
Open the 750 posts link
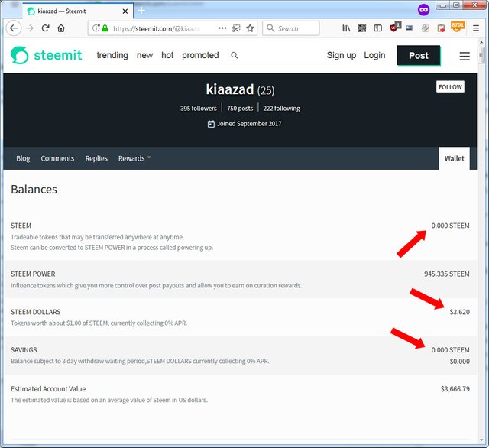click(x=240, y=109)
